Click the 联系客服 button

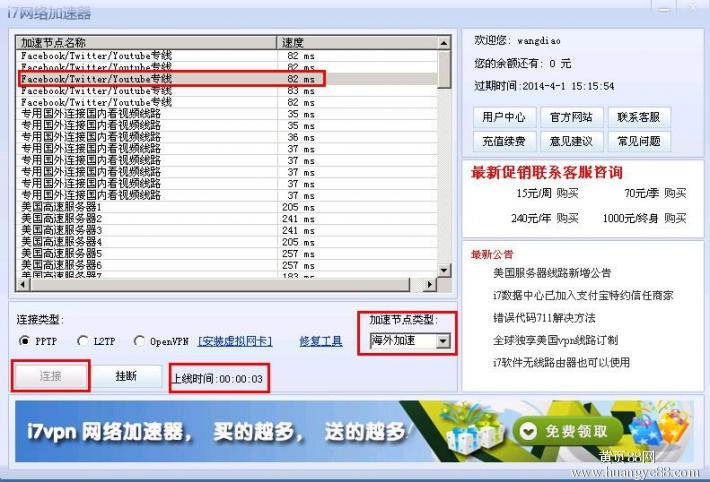coord(639,117)
